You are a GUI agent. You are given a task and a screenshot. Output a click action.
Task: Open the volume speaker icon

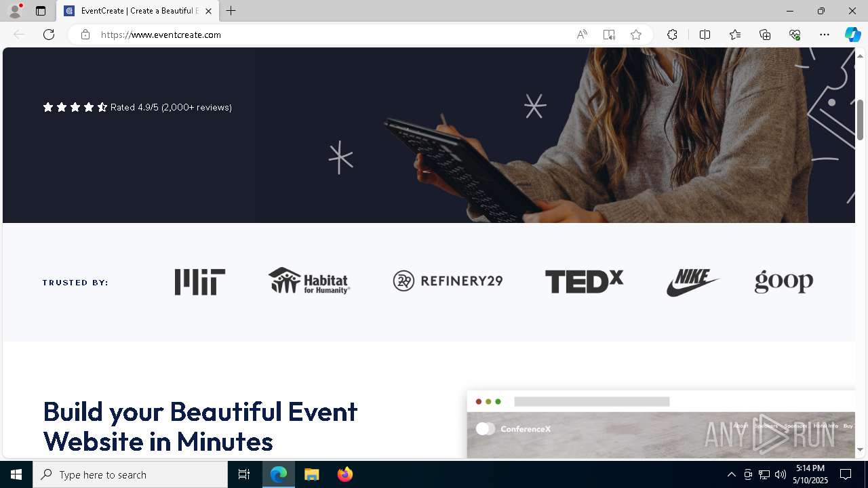point(781,474)
